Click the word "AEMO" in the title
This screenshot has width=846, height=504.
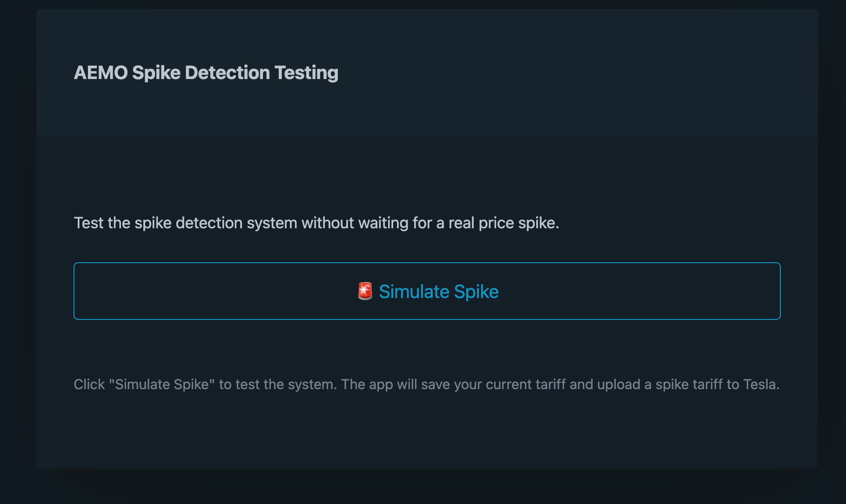[101, 73]
